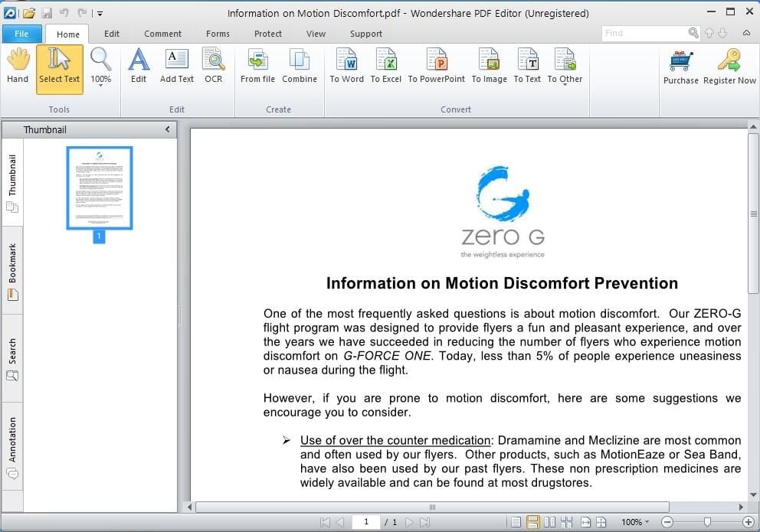This screenshot has height=532, width=760.
Task: Toggle continuous page view mode
Action: point(532,522)
